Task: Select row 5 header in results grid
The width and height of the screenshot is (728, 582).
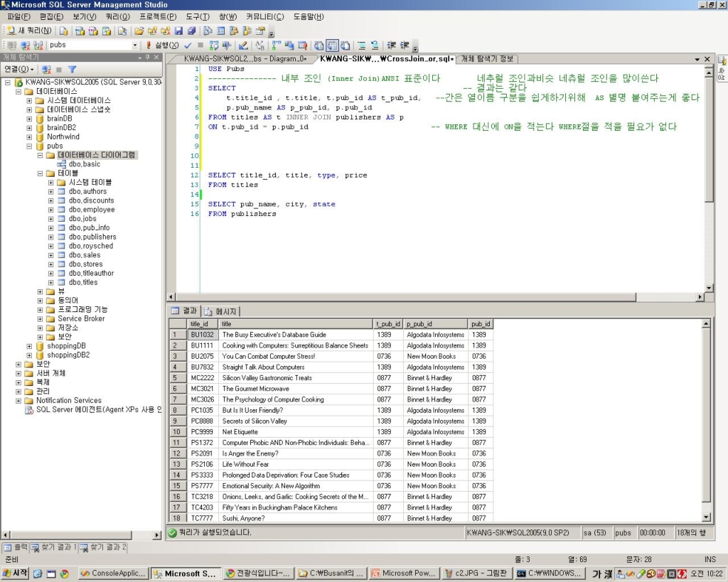Action: point(178,378)
